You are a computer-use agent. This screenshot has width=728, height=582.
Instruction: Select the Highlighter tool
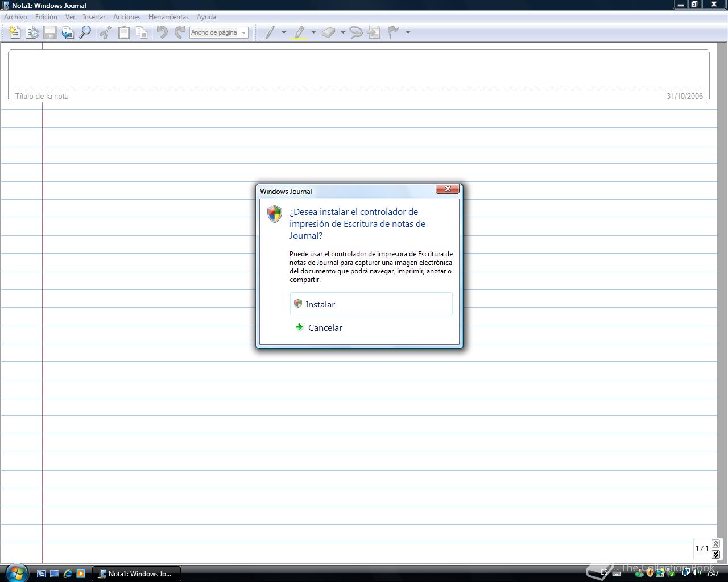click(299, 32)
